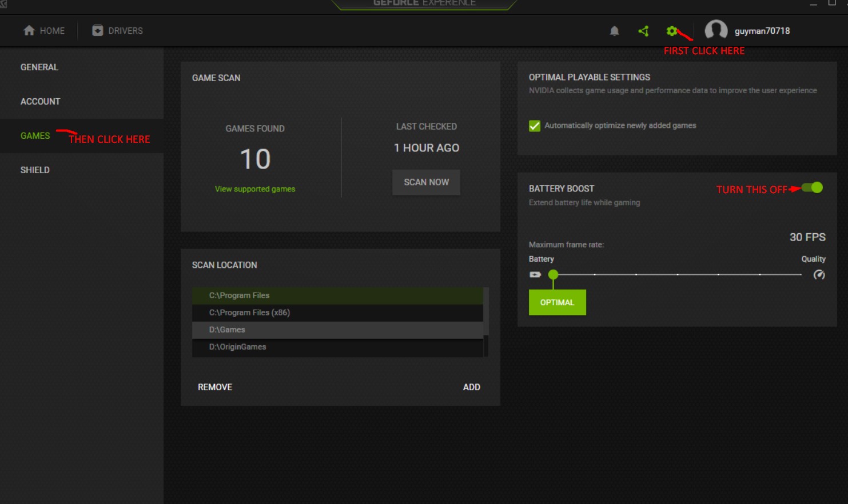Viewport: 848px width, 504px height.
Task: Uncheck Automatically optimize newly added games
Action: [x=535, y=126]
